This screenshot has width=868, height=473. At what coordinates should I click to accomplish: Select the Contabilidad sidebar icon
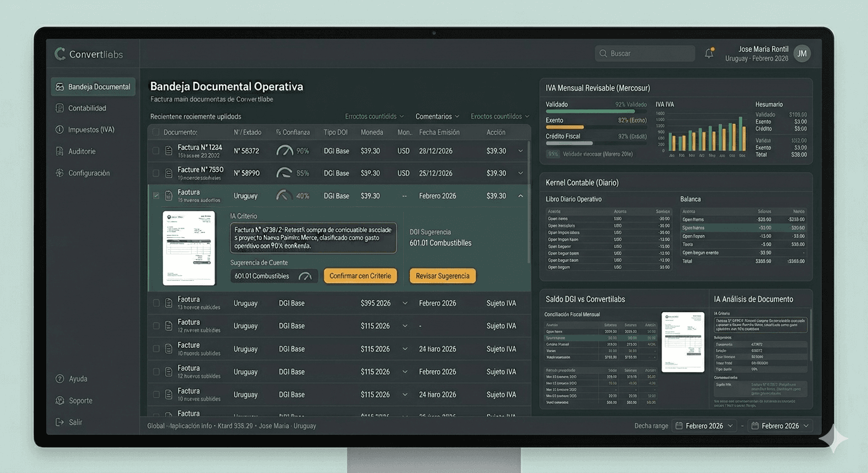point(59,108)
